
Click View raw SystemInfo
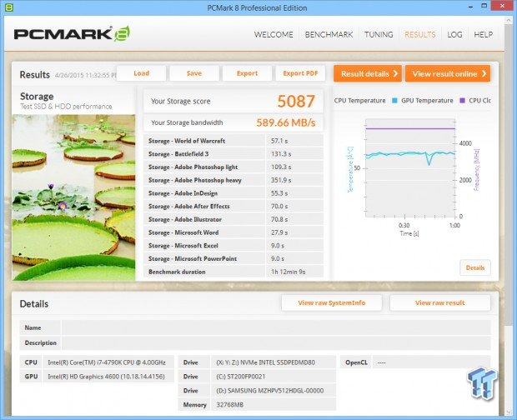[x=332, y=302]
